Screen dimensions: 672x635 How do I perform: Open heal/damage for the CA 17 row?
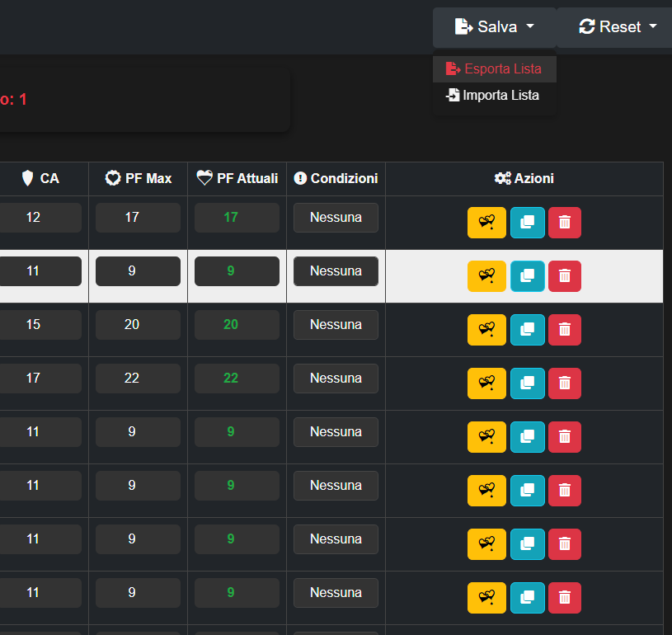click(x=486, y=383)
